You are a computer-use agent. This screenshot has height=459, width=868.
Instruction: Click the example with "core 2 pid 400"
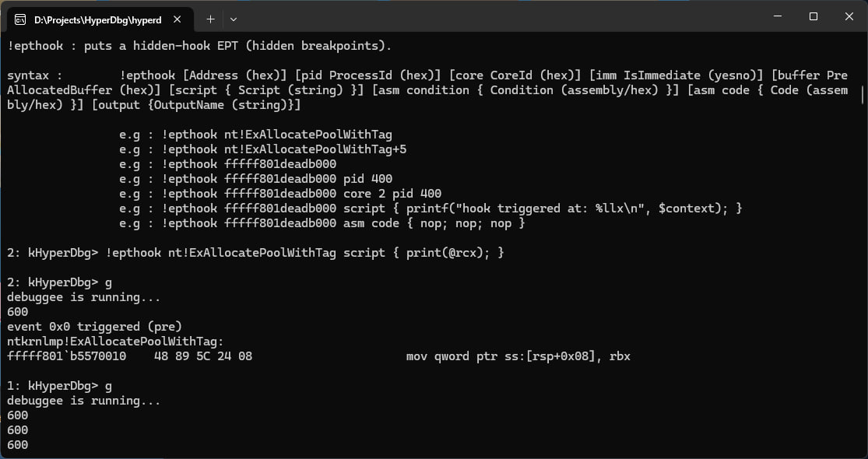click(280, 194)
